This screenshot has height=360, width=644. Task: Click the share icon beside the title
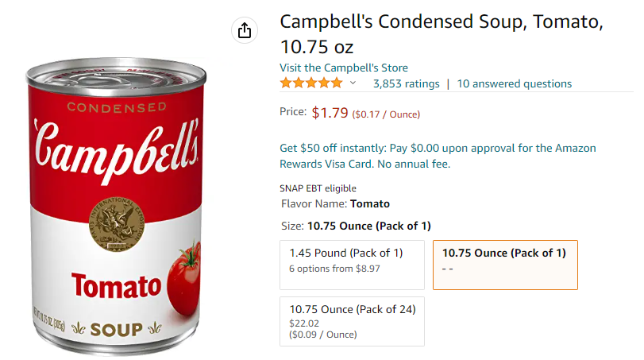(245, 30)
